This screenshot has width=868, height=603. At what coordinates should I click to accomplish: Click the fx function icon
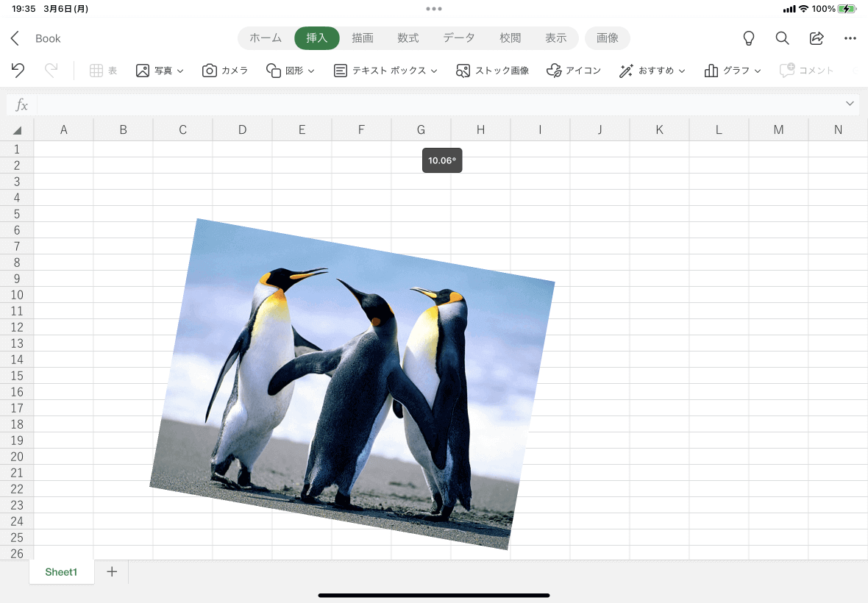coord(21,104)
